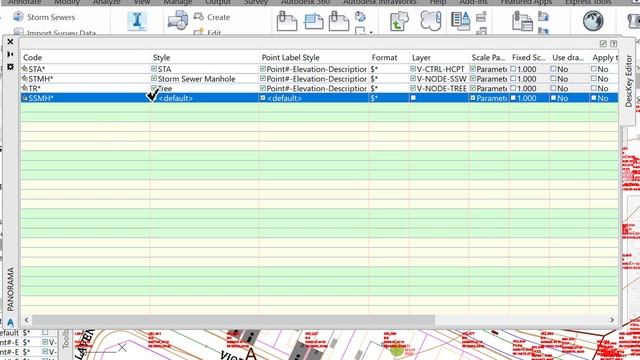Click the Format column header
The width and height of the screenshot is (640, 360).
[x=389, y=58]
